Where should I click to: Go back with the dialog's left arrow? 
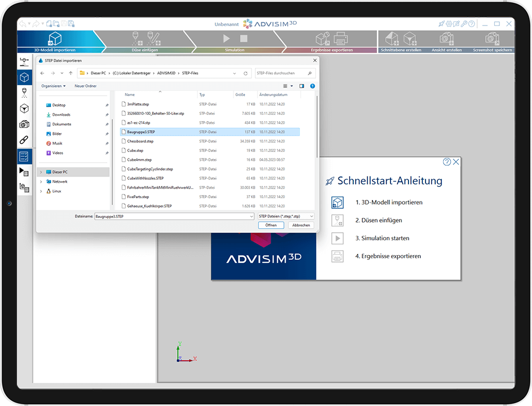click(43, 73)
